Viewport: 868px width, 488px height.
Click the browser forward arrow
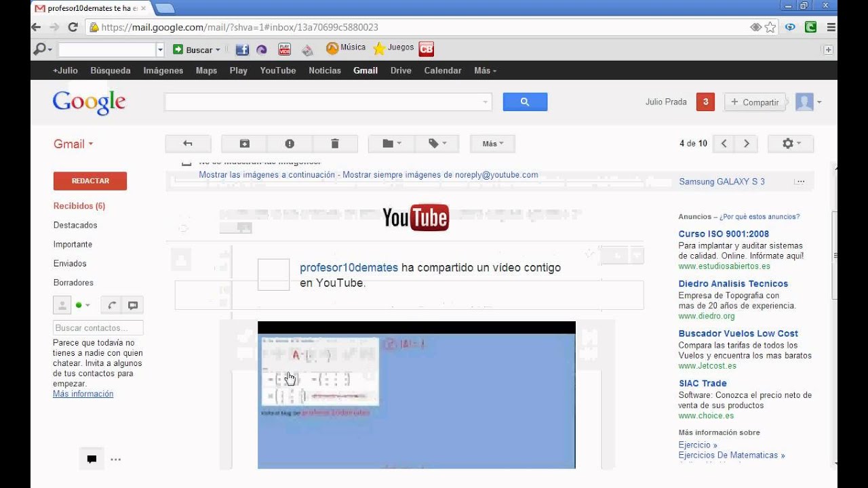(x=54, y=28)
